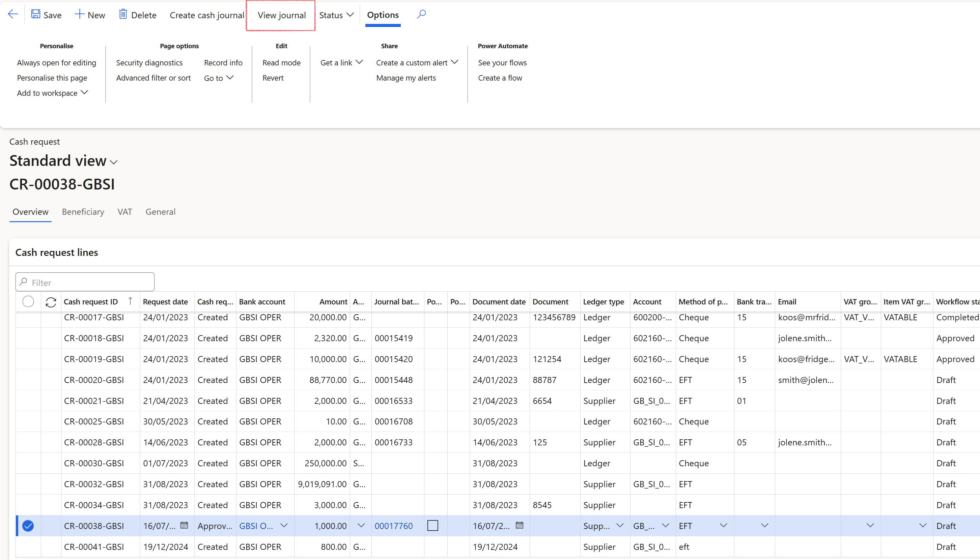Open the VAT tab
Screen dimensions: 980x560
(x=125, y=212)
